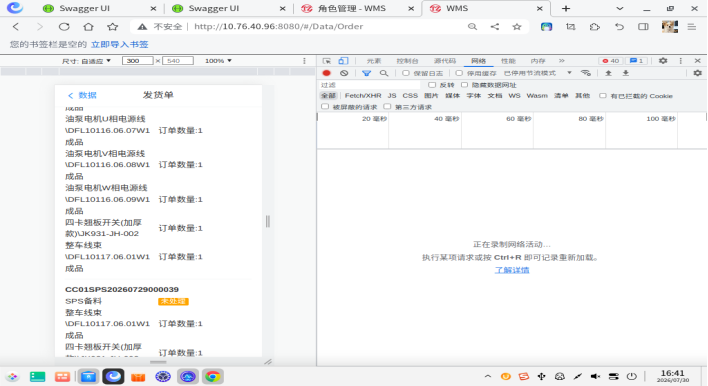This screenshot has height=386, width=708.
Task: Check the 隐藏数据网址 checkbox
Action: [464, 84]
